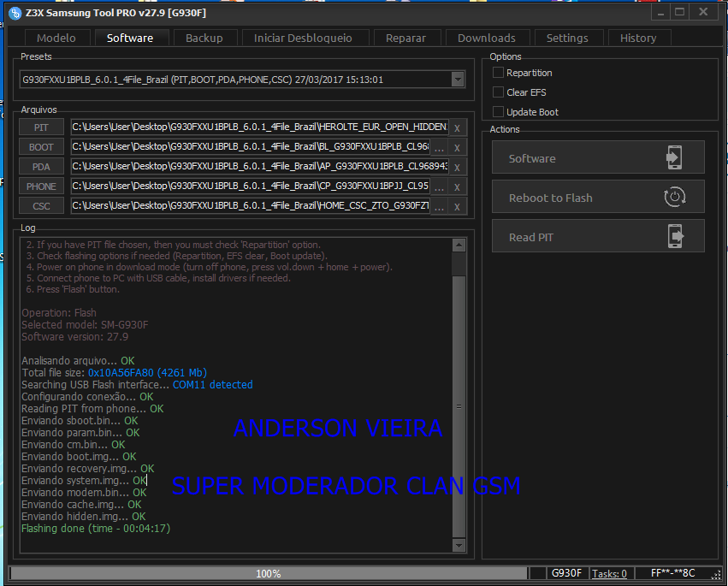Open the Modelo tab
Viewport: 728px width, 586px height.
point(56,38)
